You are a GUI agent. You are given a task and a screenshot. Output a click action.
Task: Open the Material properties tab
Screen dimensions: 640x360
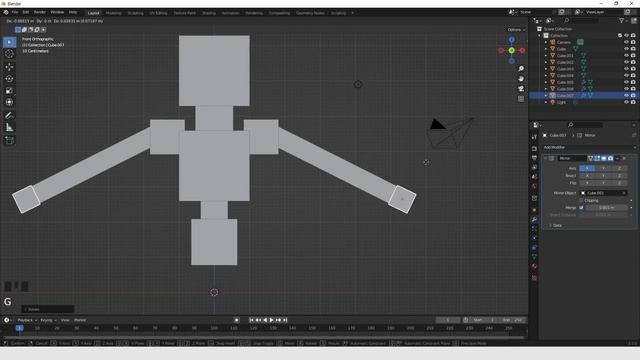pos(535,266)
